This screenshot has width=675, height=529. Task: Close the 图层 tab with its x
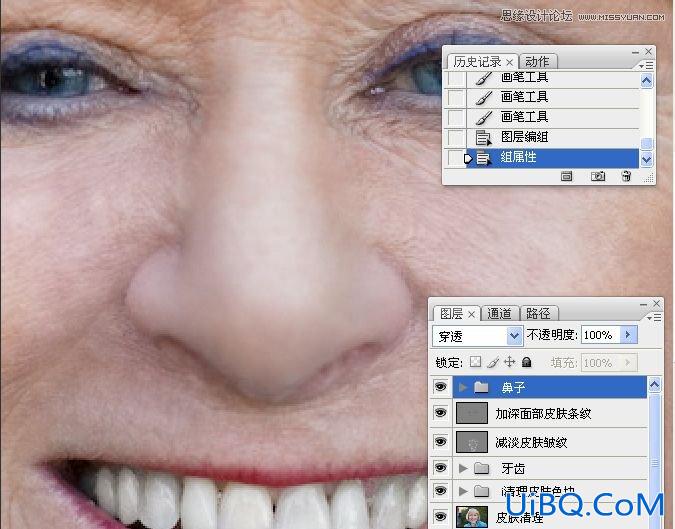click(471, 315)
